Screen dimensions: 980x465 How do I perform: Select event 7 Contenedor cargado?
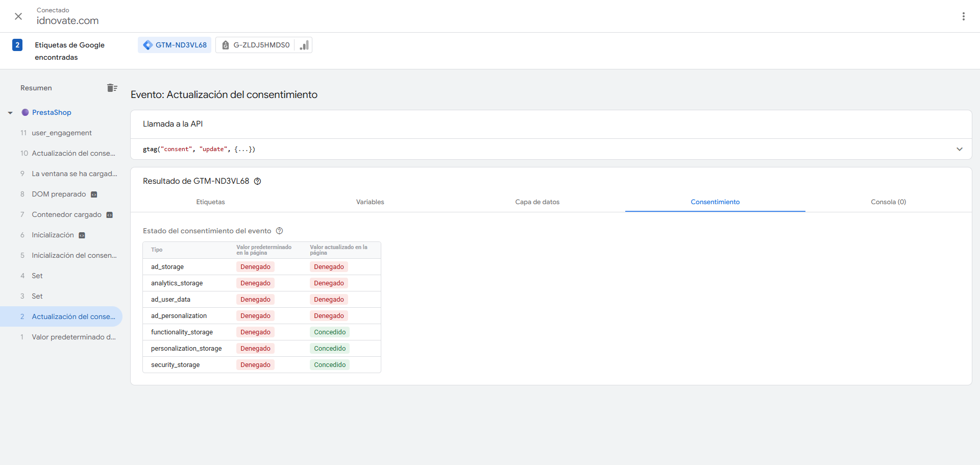click(61, 214)
